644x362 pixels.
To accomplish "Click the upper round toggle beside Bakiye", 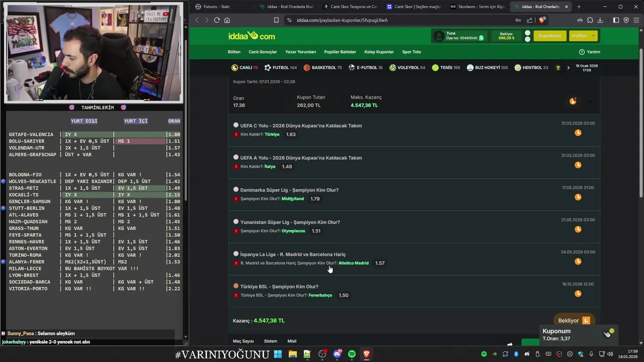I will click(x=527, y=33).
